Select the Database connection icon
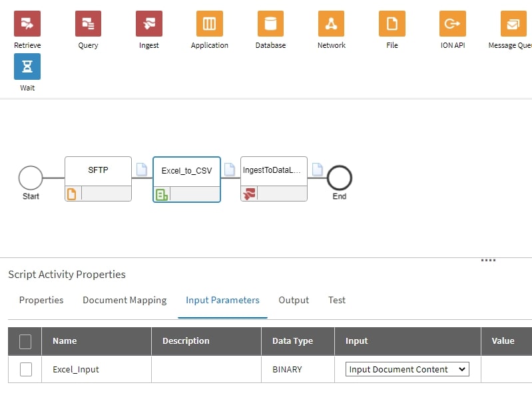 tap(270, 23)
